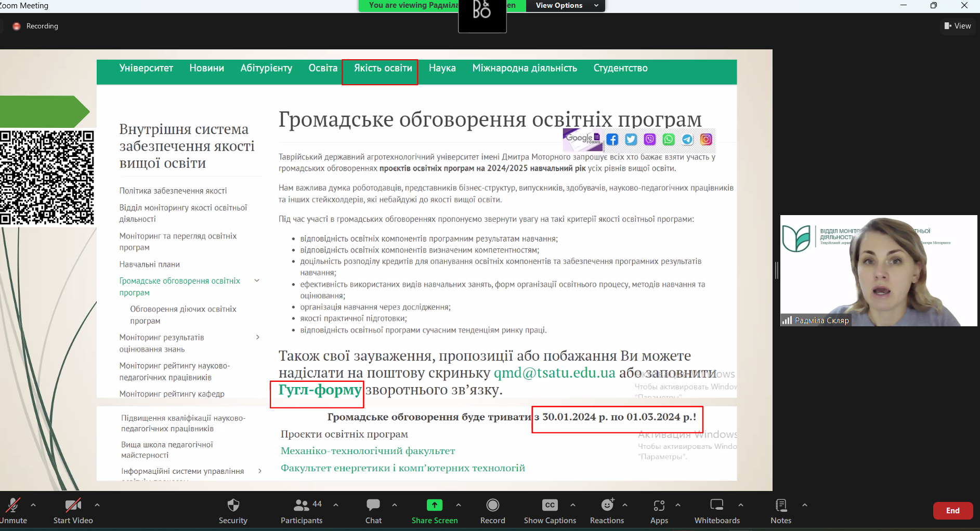Viewport: 980px width, 531px height.
Task: Expand the Show Captions options arrow
Action: pyautogui.click(x=573, y=505)
